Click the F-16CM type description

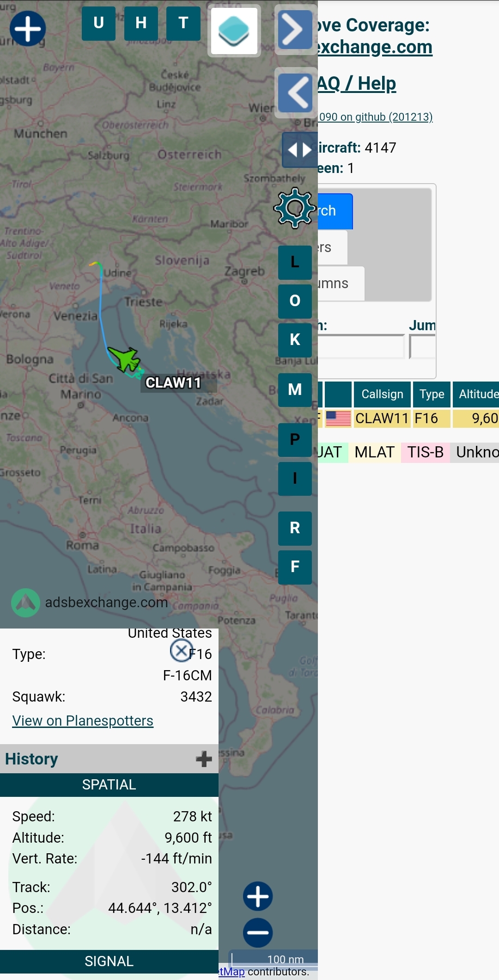pyautogui.click(x=187, y=675)
